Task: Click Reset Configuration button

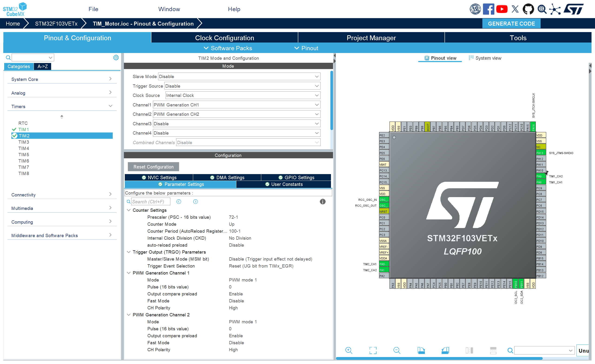Action: pyautogui.click(x=153, y=167)
